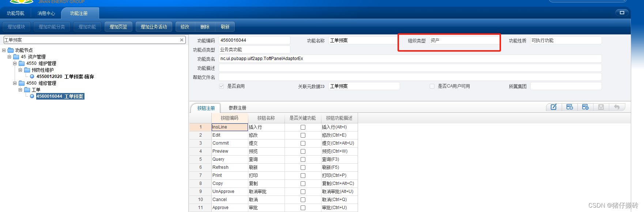
Task: Click the add row icon with plus
Action: [x=569, y=107]
